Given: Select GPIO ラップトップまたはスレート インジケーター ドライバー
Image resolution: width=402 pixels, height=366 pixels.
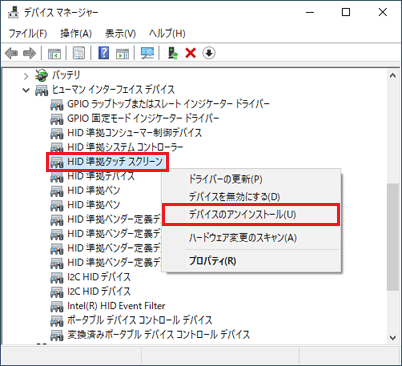Looking at the screenshot, I should (168, 104).
